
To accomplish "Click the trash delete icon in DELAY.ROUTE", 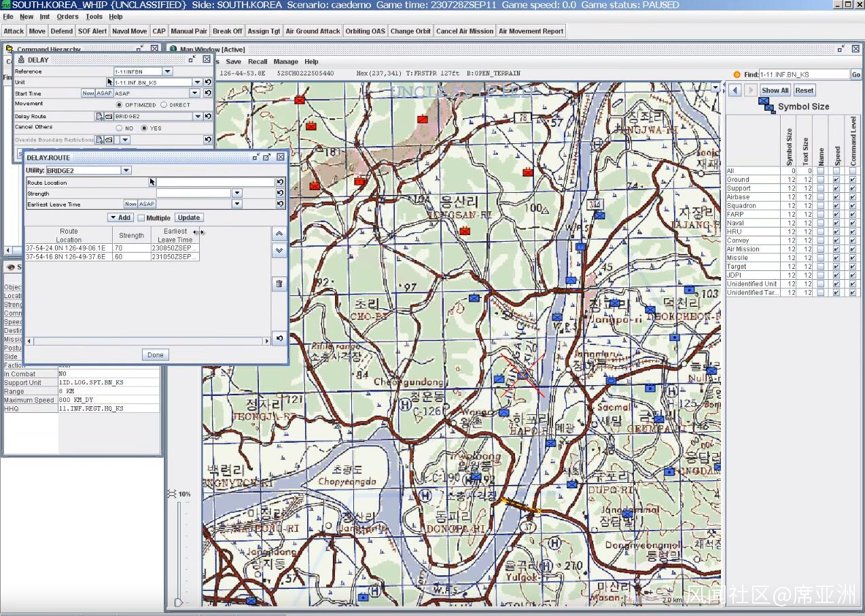I will (x=279, y=284).
